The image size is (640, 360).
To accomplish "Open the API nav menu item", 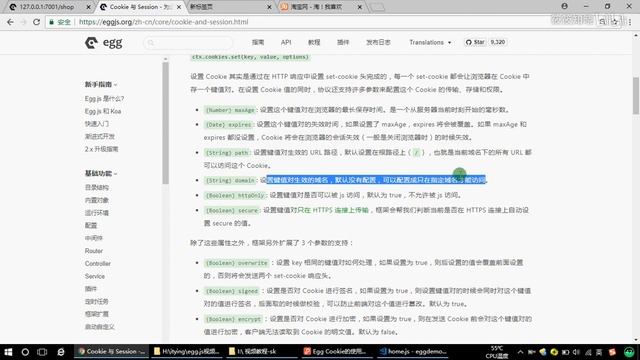I will pos(286,42).
